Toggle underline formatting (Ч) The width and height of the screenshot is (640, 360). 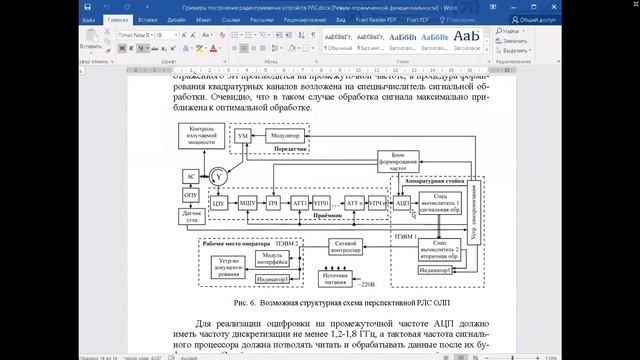140,49
